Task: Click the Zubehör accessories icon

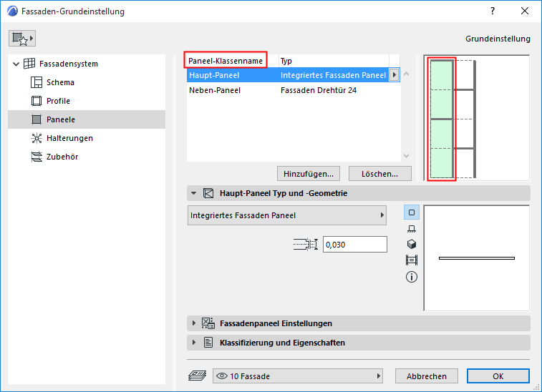Action: pos(37,157)
